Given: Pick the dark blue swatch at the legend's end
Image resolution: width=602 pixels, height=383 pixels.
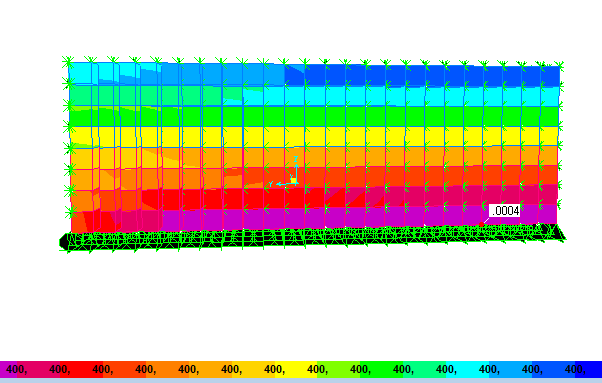Looking at the screenshot, I should (x=588, y=369).
